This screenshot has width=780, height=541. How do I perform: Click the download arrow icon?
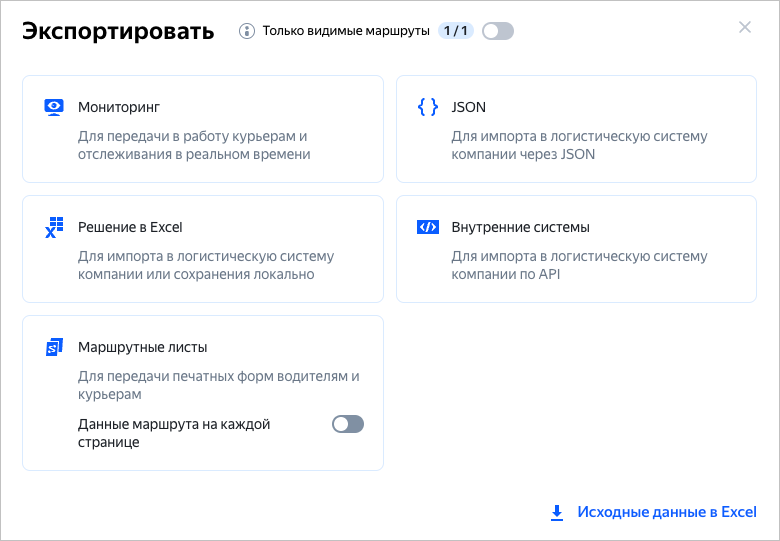(x=557, y=512)
